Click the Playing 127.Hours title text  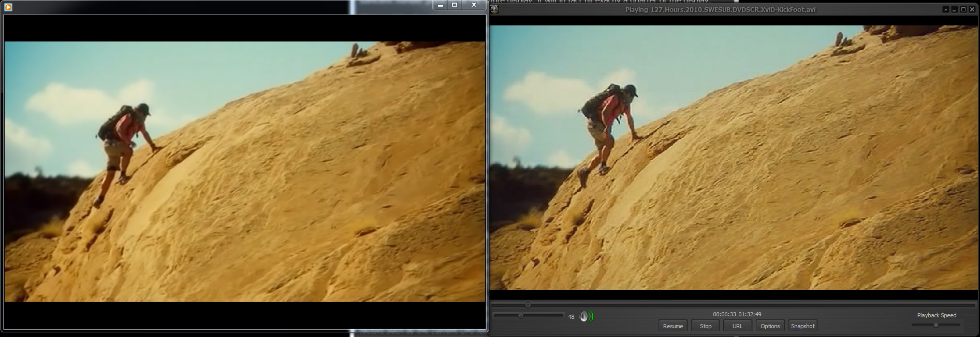[x=720, y=9]
